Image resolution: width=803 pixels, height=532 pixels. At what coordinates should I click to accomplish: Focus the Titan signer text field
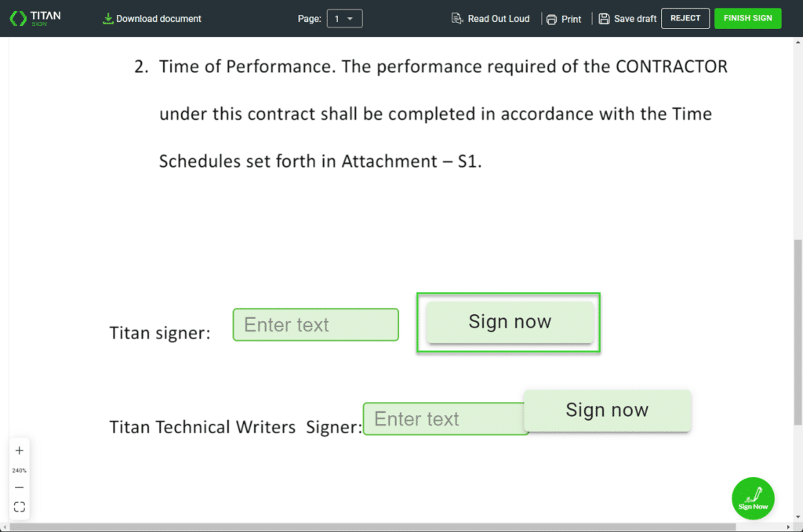tap(315, 324)
